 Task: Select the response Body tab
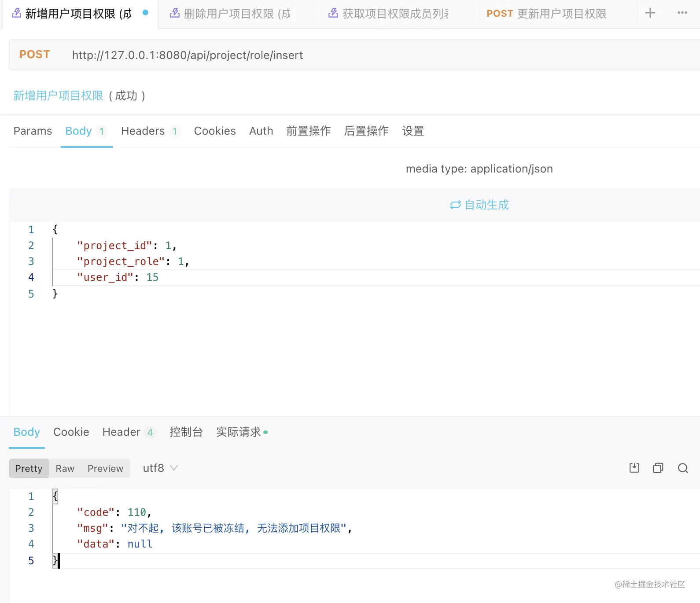tap(26, 432)
